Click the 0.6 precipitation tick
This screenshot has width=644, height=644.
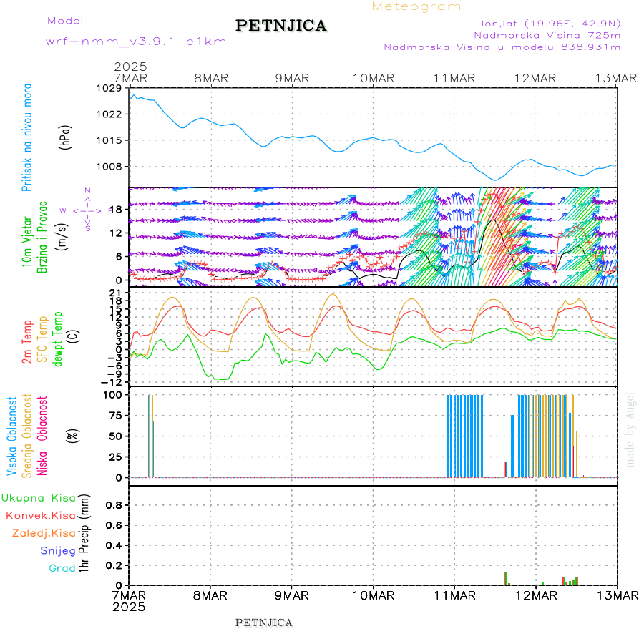(x=114, y=525)
